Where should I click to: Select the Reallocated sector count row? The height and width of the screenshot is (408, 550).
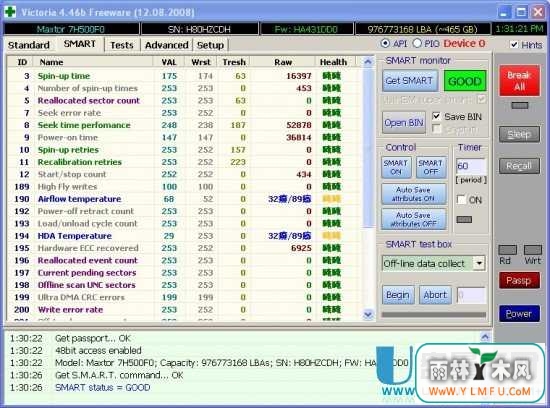pos(184,101)
